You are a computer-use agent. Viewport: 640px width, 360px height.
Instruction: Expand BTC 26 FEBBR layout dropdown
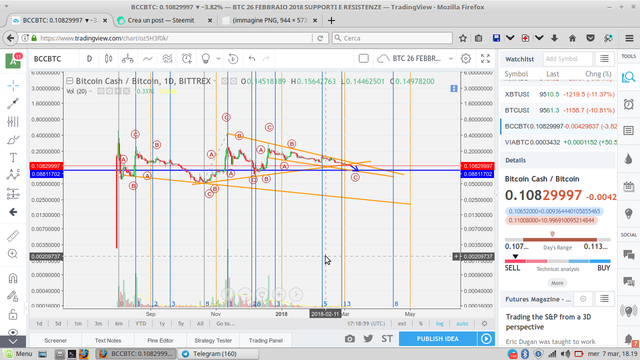pos(451,59)
